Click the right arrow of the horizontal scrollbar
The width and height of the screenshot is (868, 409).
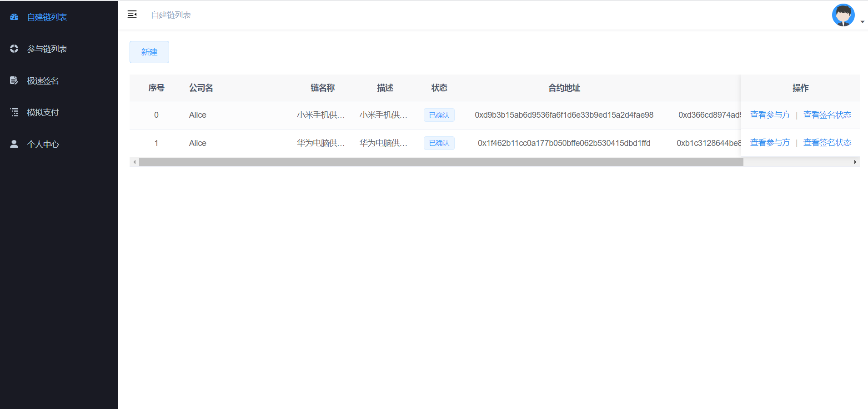tap(855, 162)
